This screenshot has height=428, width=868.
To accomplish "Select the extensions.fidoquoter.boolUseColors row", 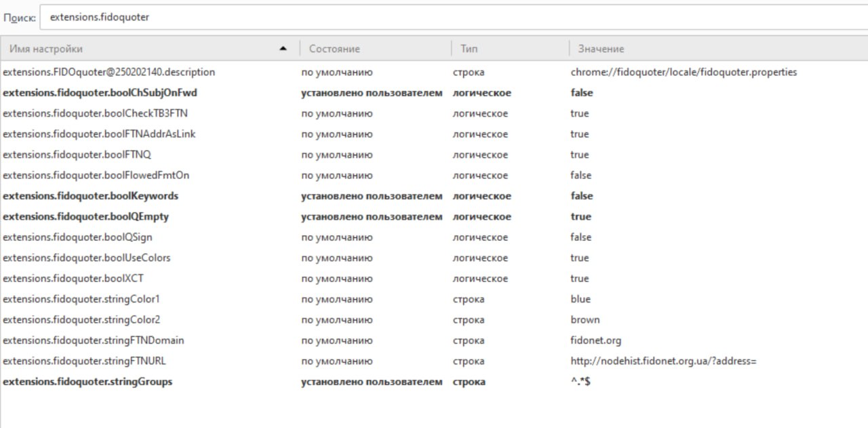I will click(x=86, y=258).
